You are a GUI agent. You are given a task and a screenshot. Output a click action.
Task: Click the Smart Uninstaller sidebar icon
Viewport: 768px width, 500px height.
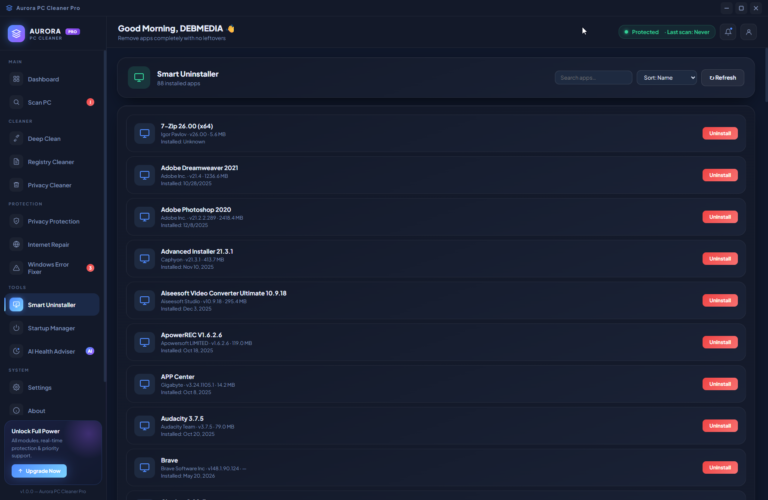coord(16,305)
